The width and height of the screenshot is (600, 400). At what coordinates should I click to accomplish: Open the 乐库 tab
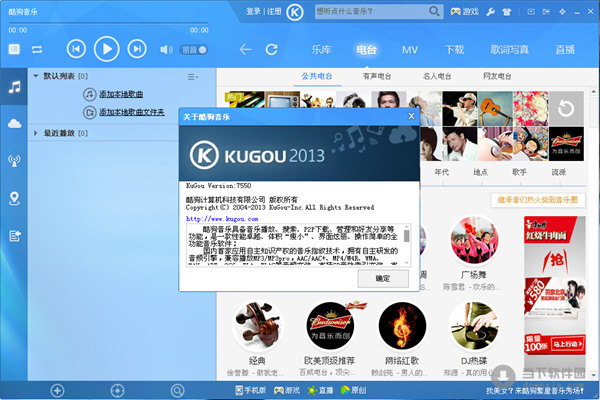(321, 50)
